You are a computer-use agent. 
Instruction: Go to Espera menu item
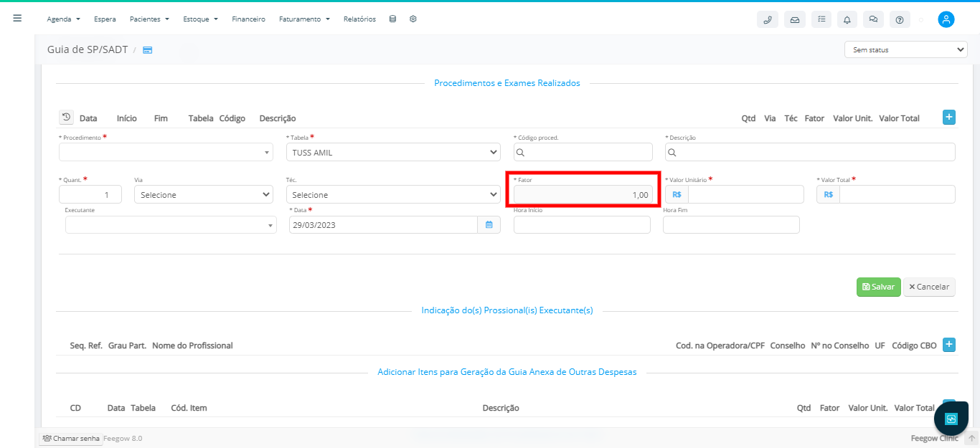coord(105,19)
